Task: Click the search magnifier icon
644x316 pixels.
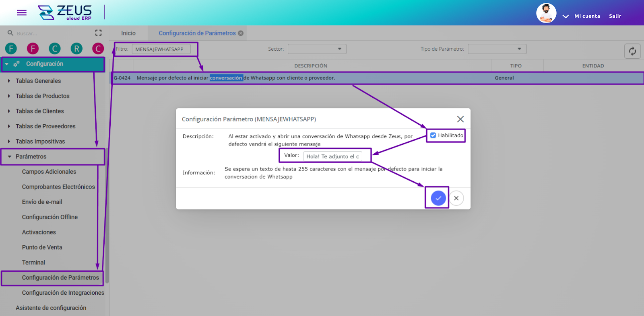Action: pyautogui.click(x=10, y=33)
